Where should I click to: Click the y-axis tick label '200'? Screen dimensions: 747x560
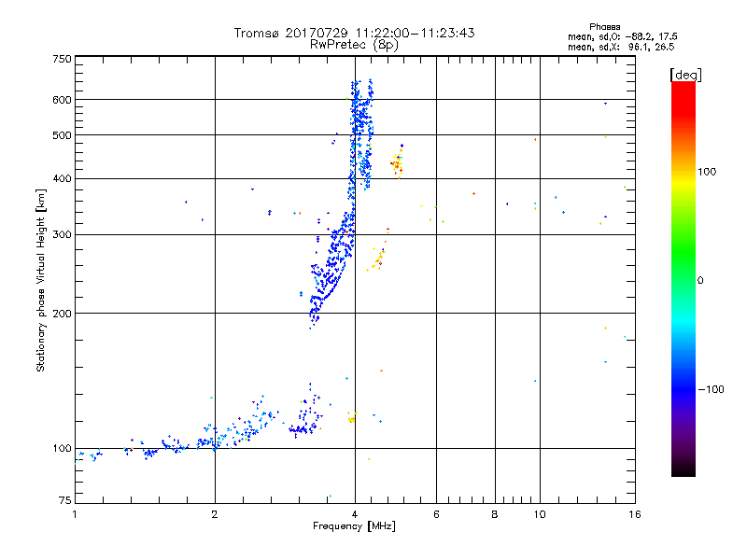pos(62,314)
